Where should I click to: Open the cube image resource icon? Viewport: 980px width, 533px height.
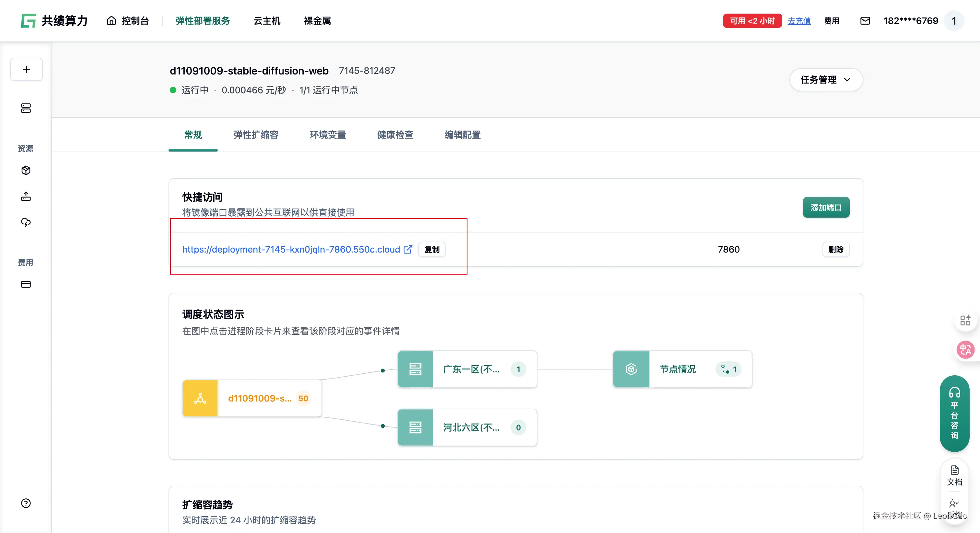point(26,170)
